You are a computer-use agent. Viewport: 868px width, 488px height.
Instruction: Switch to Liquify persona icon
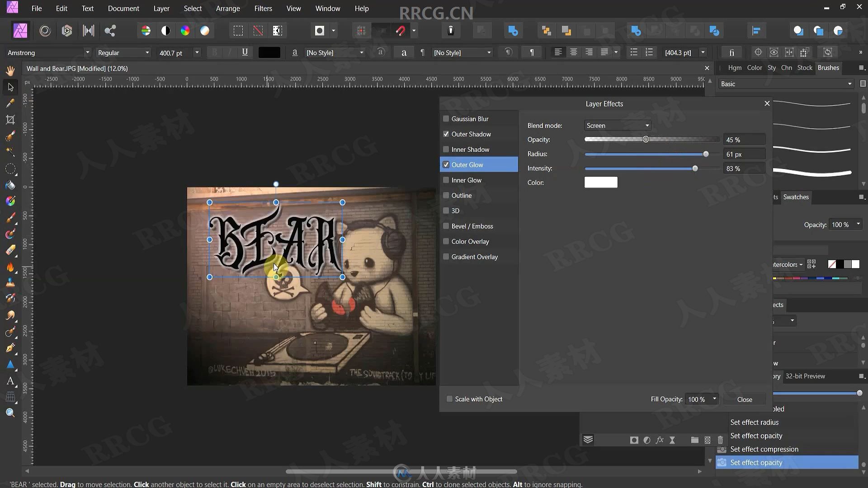45,31
